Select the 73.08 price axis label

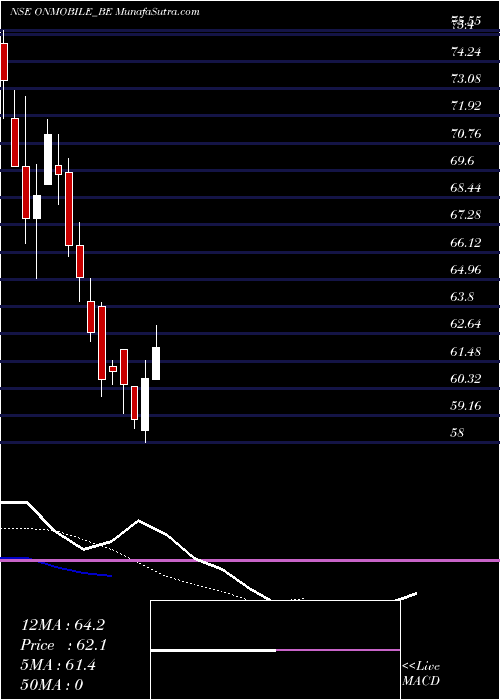[x=466, y=79]
